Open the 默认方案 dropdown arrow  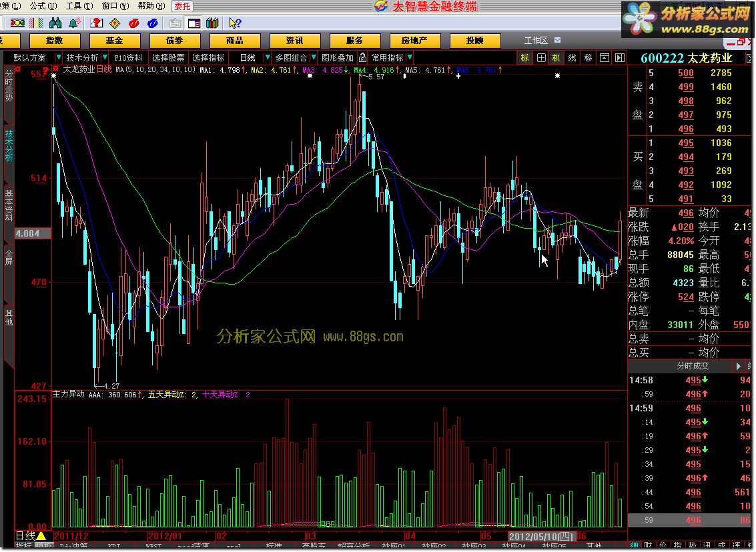point(58,57)
